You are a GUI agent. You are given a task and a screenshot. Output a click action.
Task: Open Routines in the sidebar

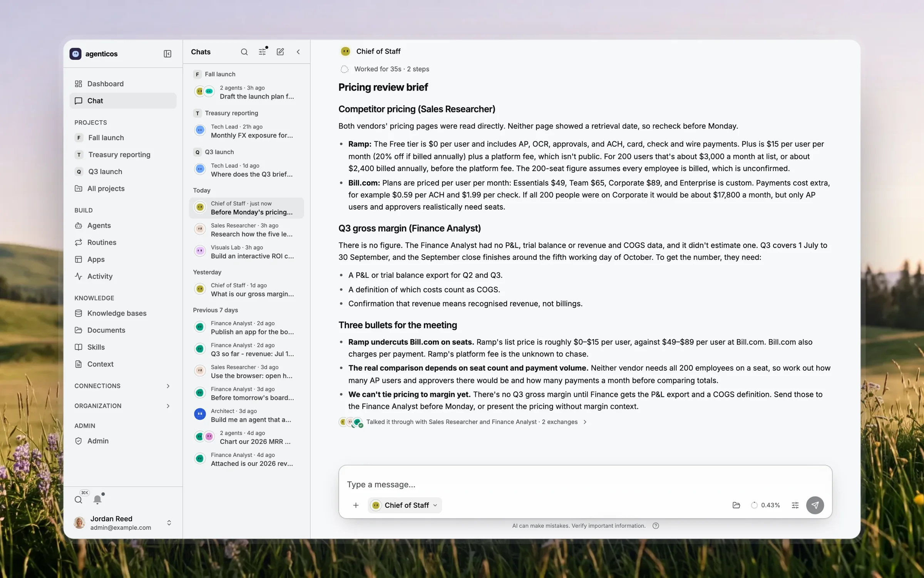123,242
